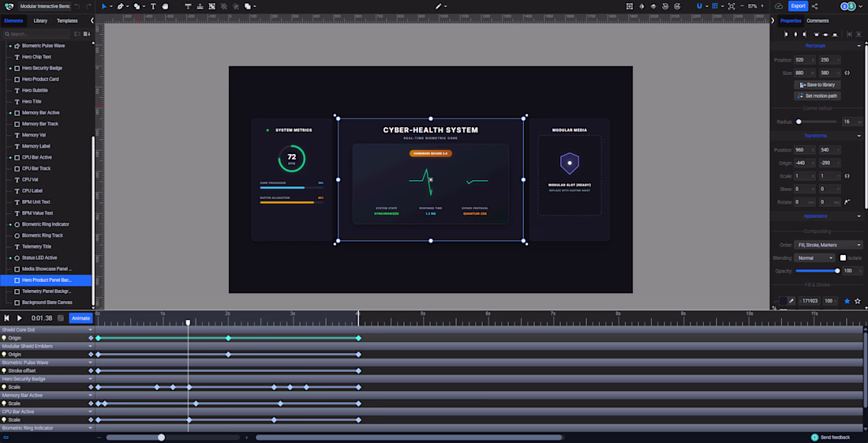This screenshot has width=868, height=443.
Task: Click Save to library
Action: coord(817,84)
